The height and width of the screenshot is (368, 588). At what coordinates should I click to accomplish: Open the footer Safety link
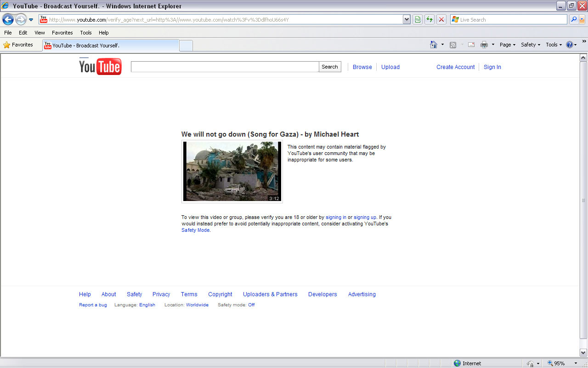click(x=135, y=294)
